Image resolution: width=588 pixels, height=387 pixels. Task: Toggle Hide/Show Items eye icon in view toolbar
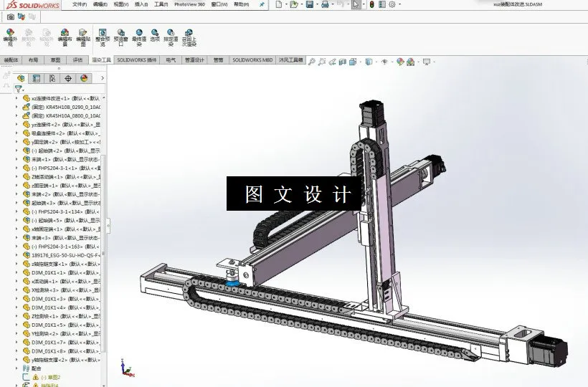[x=384, y=62]
